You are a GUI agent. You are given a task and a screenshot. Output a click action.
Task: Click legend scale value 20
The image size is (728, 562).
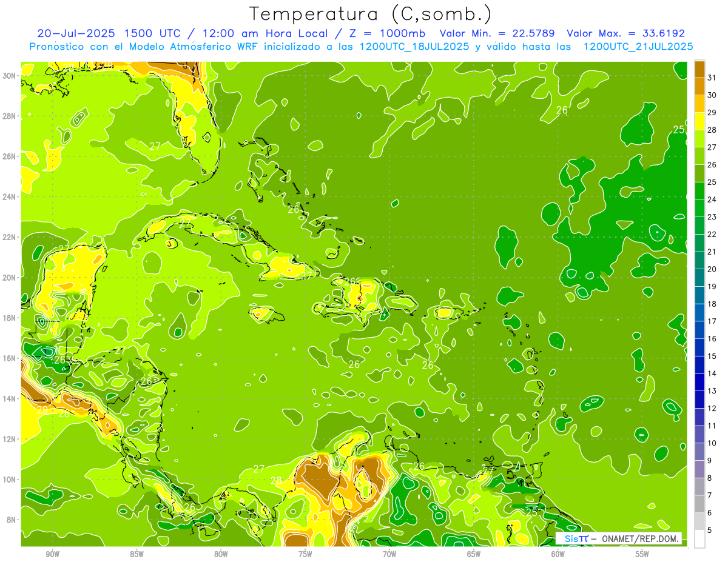point(712,269)
